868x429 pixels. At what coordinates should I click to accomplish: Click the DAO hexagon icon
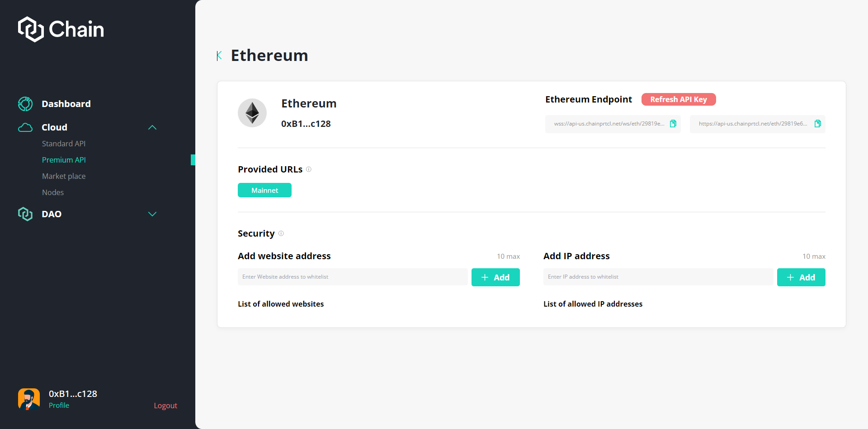(25, 214)
